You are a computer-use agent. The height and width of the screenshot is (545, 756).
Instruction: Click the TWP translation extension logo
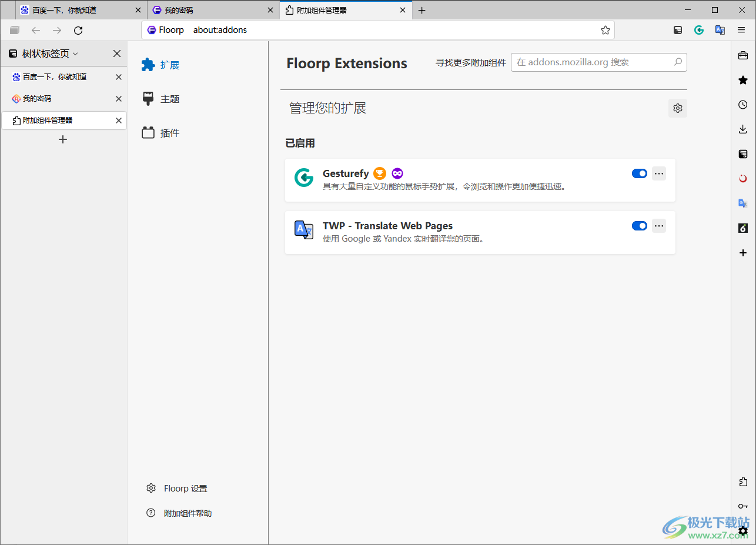303,230
